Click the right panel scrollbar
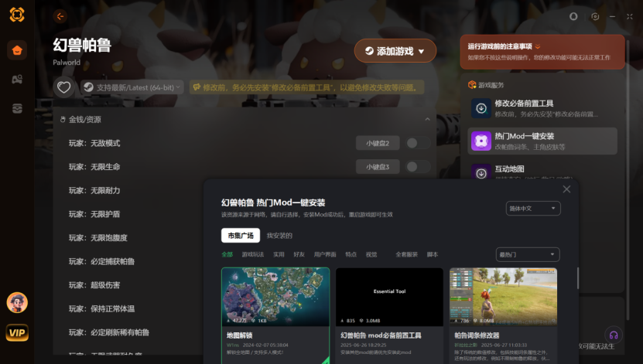This screenshot has height=364, width=643. [x=628, y=180]
